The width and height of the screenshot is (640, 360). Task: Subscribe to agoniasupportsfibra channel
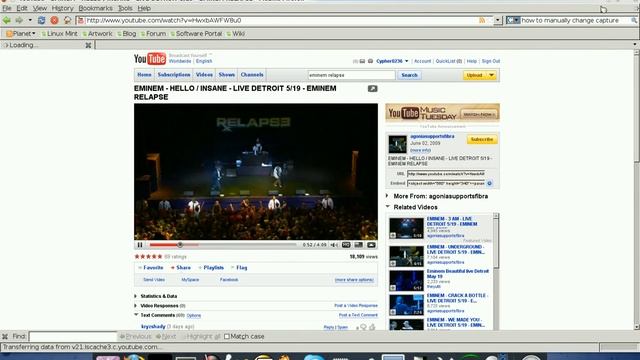tap(482, 140)
